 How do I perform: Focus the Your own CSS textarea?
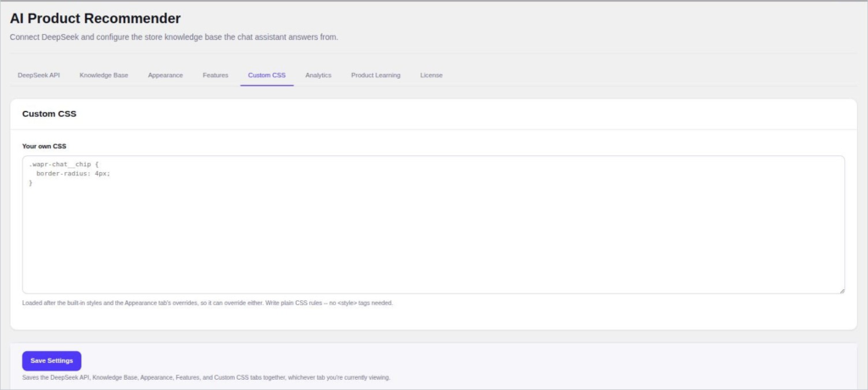tap(433, 225)
